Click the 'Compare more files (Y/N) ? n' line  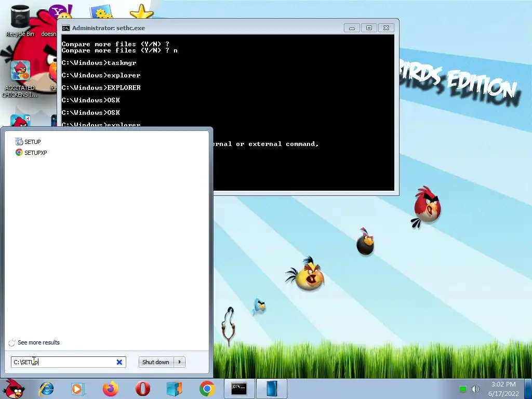tap(119, 50)
